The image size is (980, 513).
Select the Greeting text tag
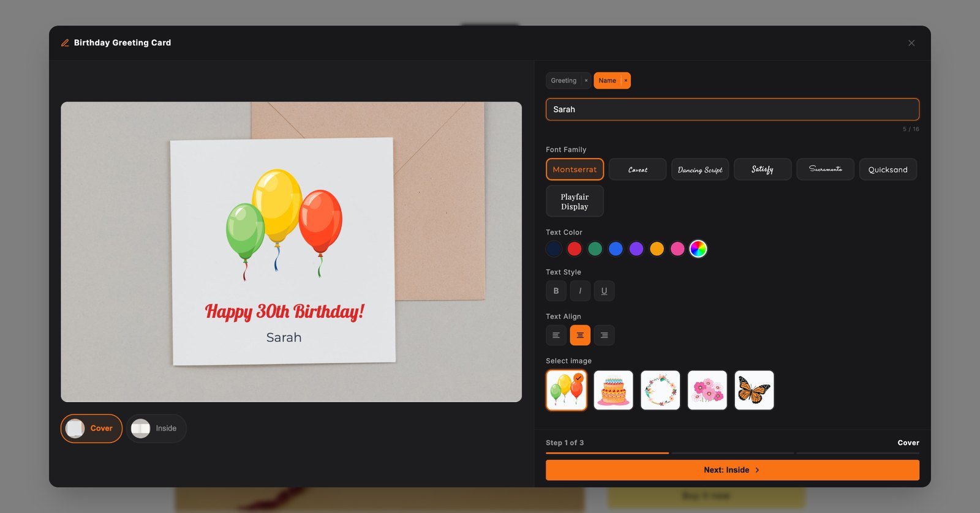[x=563, y=81]
